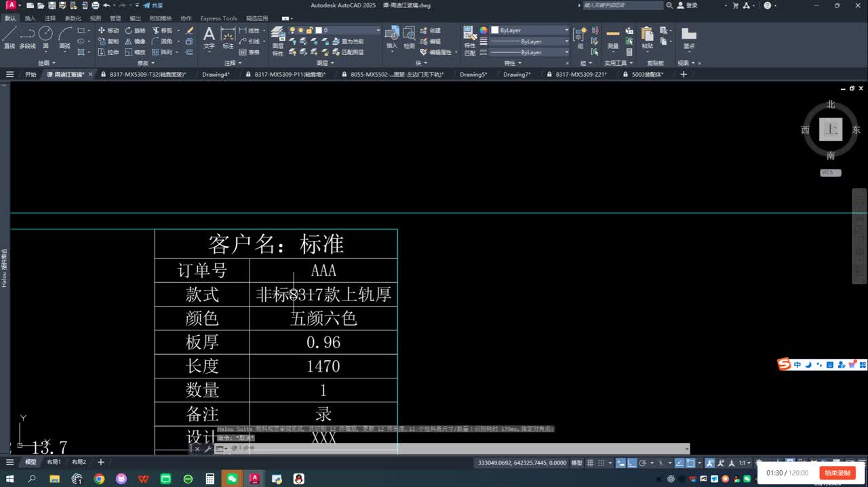Open WeChat from the Windows taskbar
Viewport: 868px width, 487px height.
click(x=232, y=479)
